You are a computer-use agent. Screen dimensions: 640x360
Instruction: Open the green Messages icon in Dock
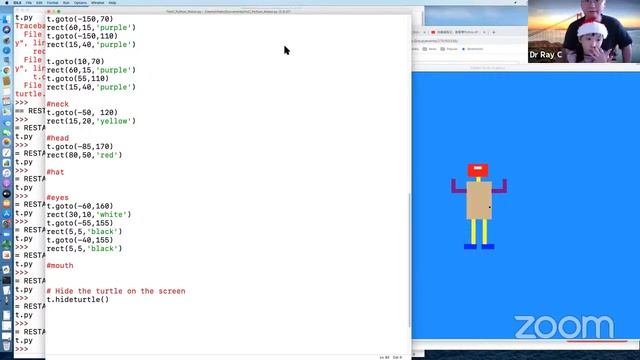pos(7,132)
